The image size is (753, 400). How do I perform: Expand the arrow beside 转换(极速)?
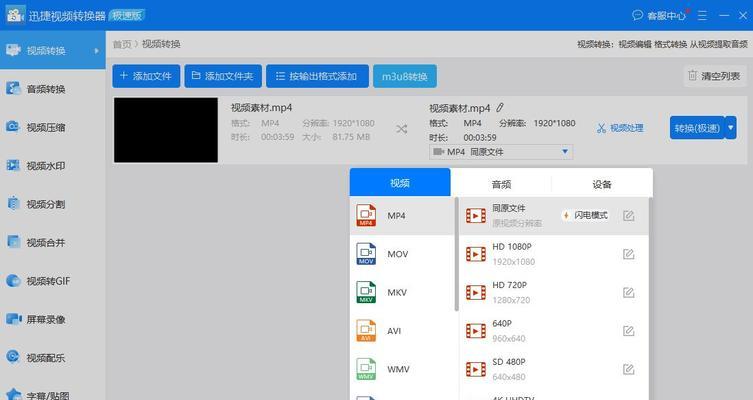tap(730, 128)
